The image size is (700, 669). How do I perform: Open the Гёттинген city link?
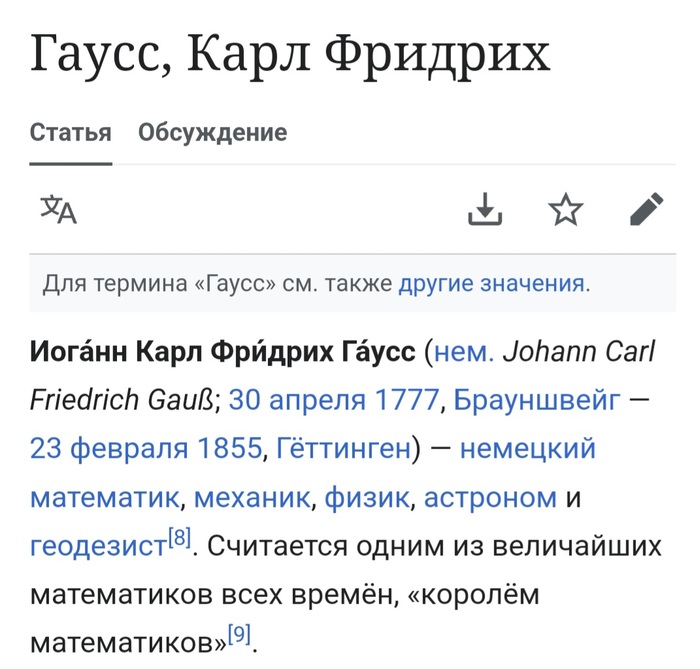pyautogui.click(x=341, y=448)
